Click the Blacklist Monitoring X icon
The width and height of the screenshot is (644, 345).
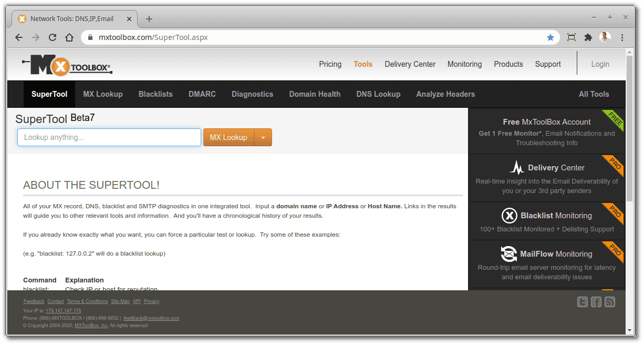(510, 216)
